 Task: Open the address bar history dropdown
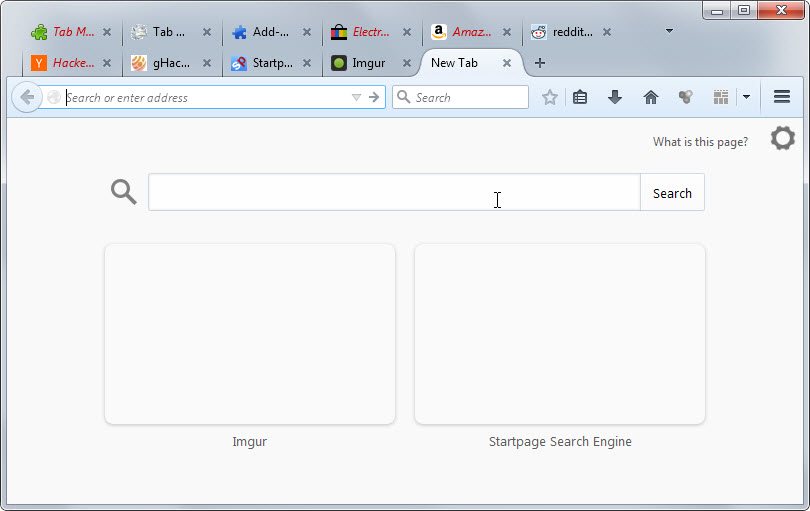click(356, 97)
